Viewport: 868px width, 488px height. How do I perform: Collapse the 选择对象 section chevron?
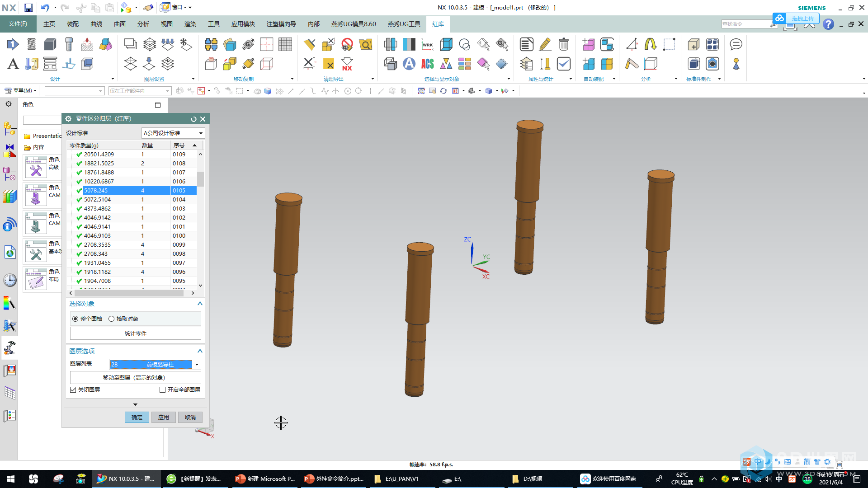point(200,304)
